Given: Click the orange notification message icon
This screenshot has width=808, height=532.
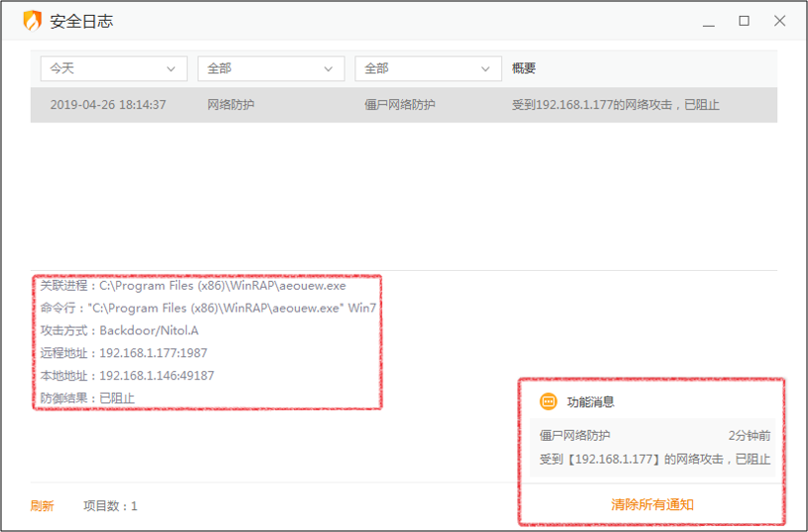Looking at the screenshot, I should coord(548,402).
